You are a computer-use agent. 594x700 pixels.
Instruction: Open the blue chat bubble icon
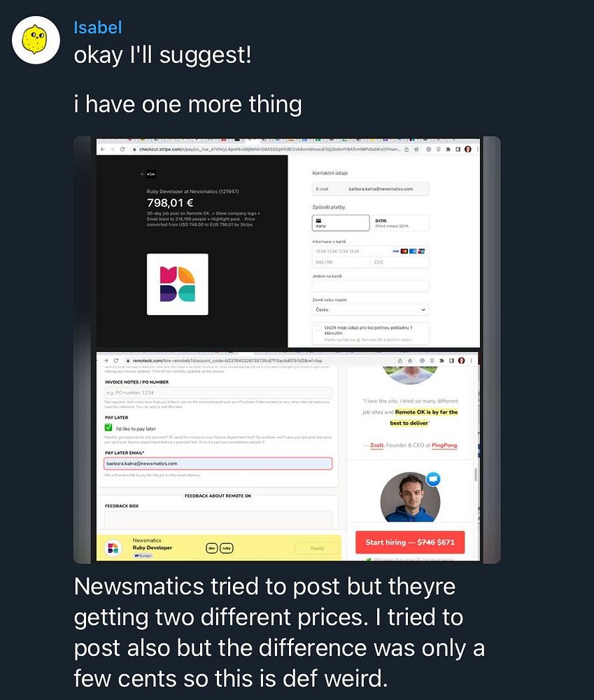(x=433, y=479)
